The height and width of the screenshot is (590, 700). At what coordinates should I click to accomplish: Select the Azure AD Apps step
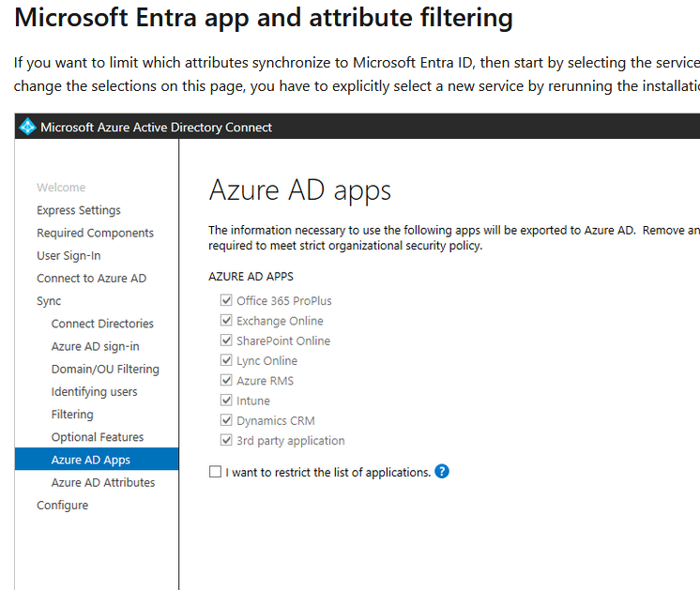[x=97, y=460]
